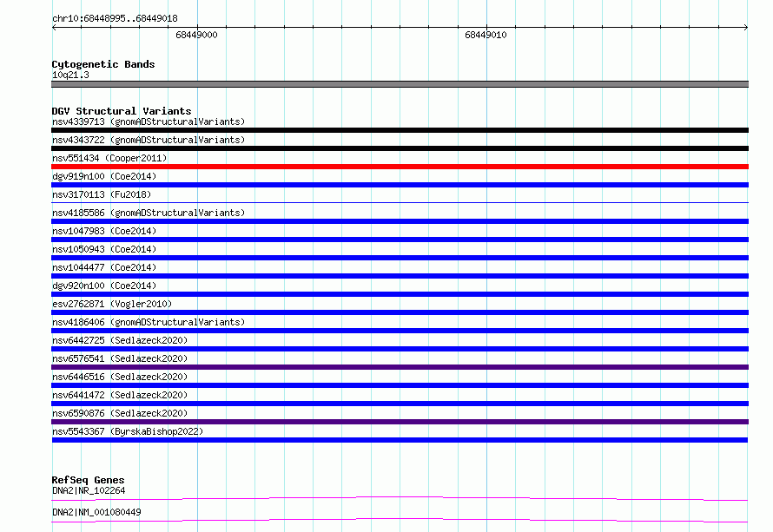Open variant esv2762871 (Vogler2010)

click(x=112, y=304)
